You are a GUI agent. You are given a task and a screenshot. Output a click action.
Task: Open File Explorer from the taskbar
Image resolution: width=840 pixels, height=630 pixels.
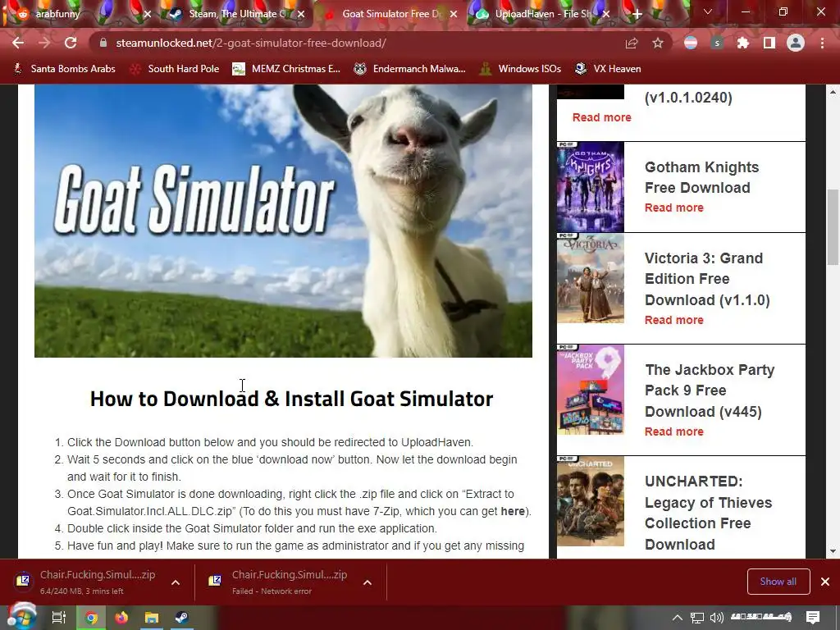coord(152,618)
